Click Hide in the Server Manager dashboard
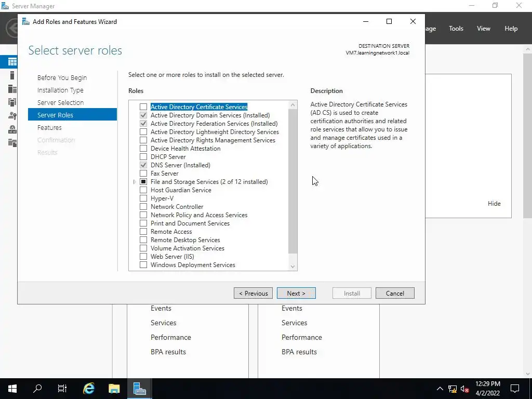This screenshot has height=399, width=532. point(494,204)
